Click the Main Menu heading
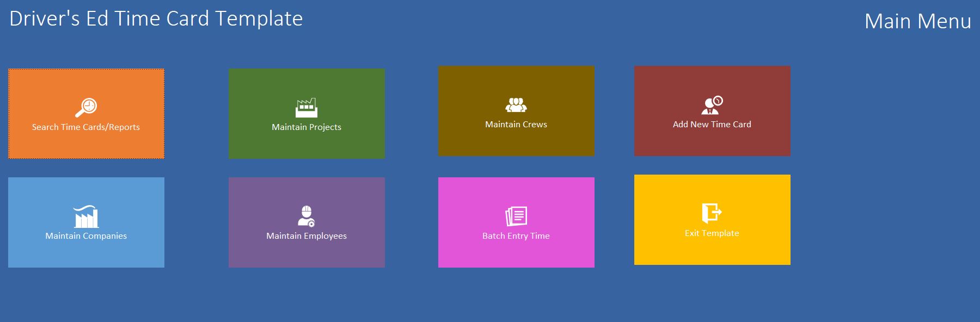The width and height of the screenshot is (980, 322). 917,21
